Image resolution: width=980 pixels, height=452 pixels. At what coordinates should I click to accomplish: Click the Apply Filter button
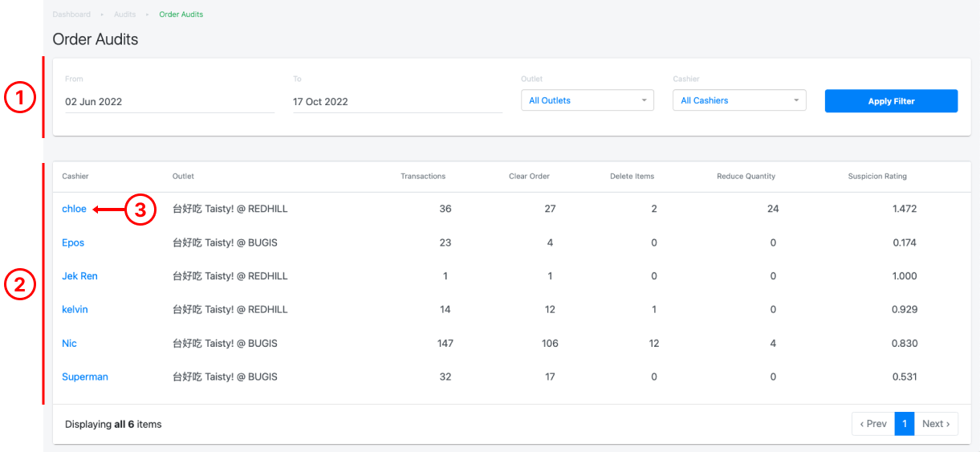tap(891, 101)
